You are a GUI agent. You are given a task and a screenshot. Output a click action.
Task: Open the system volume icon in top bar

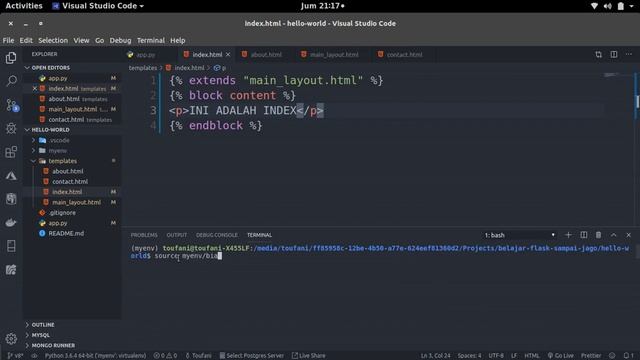(x=607, y=6)
